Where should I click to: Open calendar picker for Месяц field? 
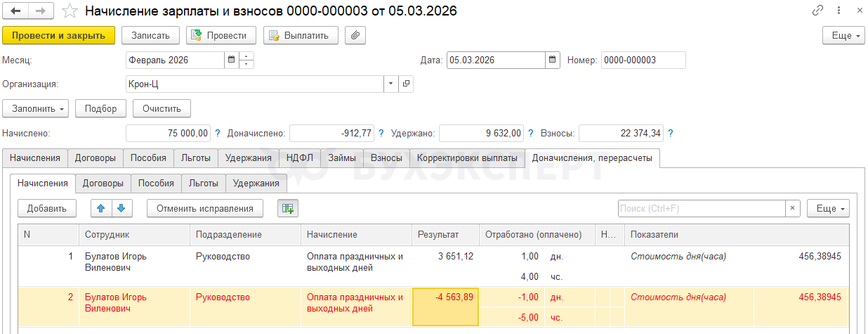[x=231, y=60]
